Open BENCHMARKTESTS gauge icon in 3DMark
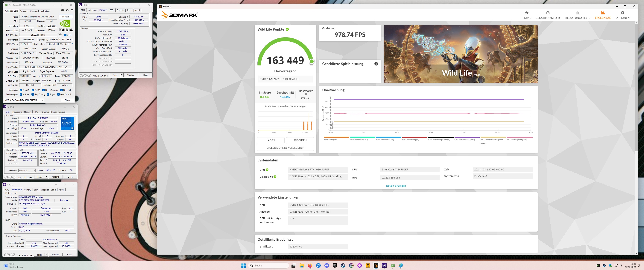 pos(548,13)
